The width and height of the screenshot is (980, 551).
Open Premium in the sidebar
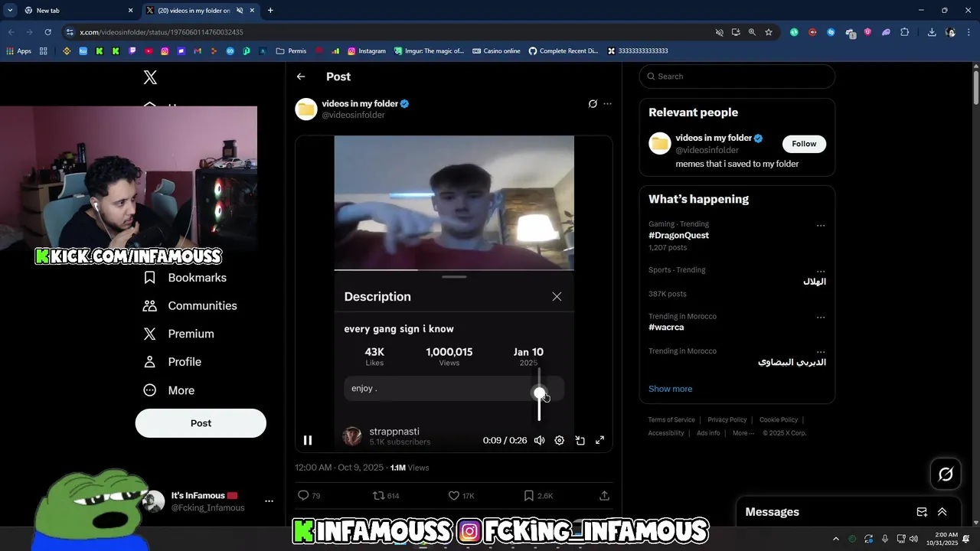click(x=179, y=334)
